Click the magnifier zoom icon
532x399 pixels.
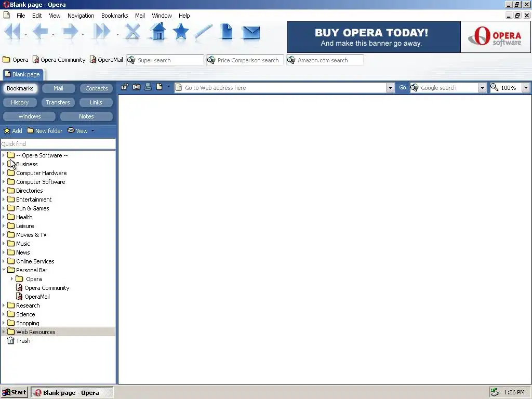tap(495, 87)
